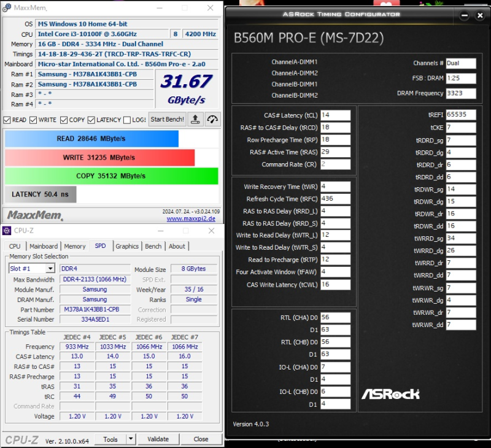Screen dimensions: 491x448
Task: Click the tRDWR_dd value field
Action: (461, 226)
